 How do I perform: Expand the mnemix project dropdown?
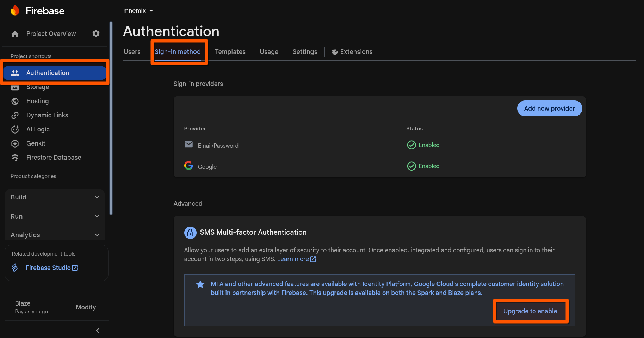coord(138,10)
